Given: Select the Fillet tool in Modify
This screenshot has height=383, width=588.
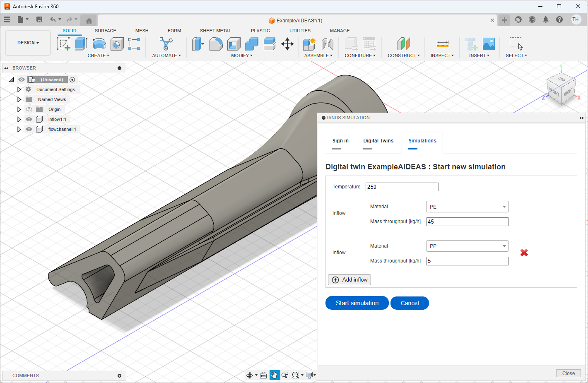Looking at the screenshot, I should tap(216, 43).
